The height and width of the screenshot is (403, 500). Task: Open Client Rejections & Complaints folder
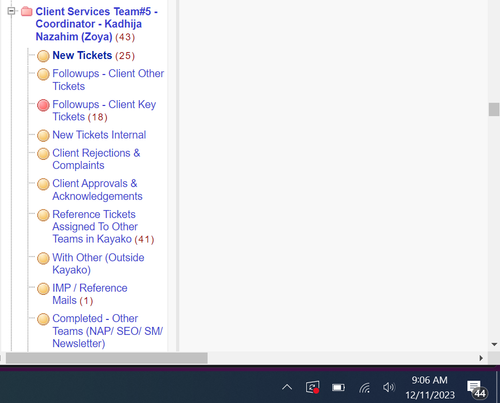point(96,159)
